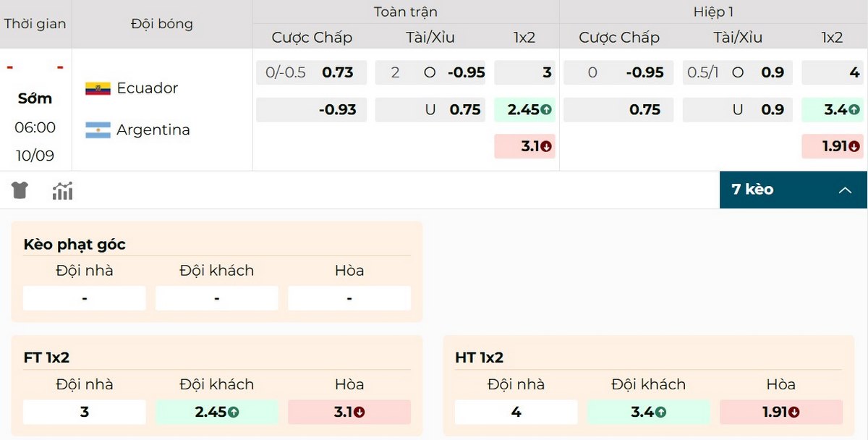This screenshot has width=868, height=440.
Task: Collapse the 7 kèo panel chevron
Action: click(845, 190)
